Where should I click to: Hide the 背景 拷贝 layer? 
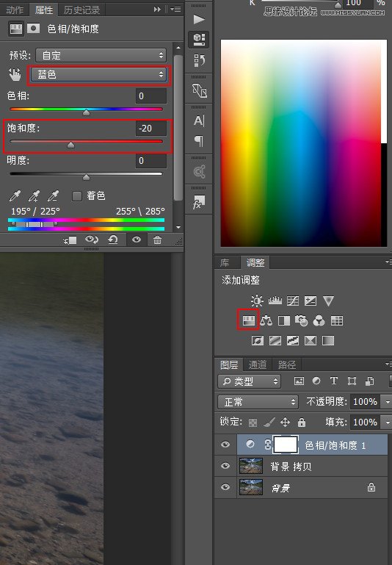click(x=225, y=466)
